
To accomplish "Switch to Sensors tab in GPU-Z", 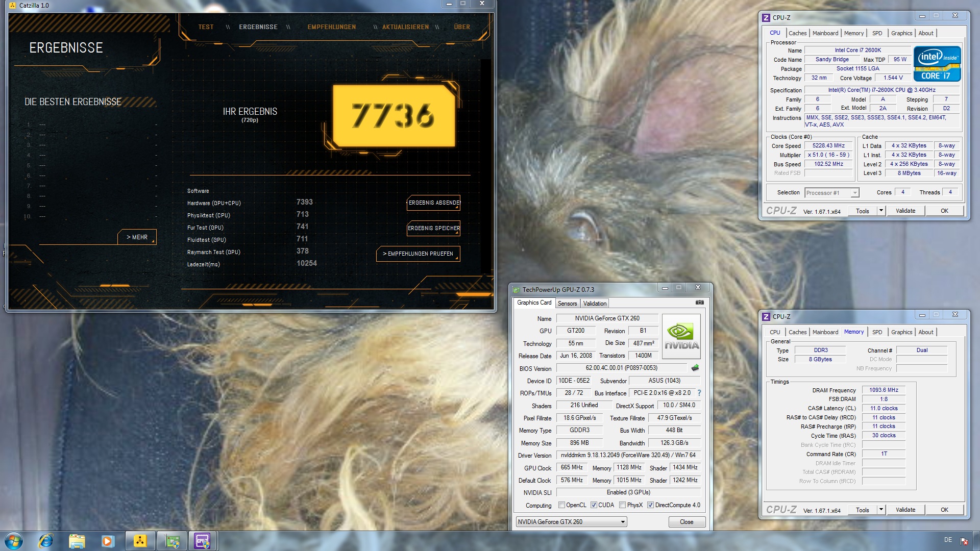I will tap(567, 304).
